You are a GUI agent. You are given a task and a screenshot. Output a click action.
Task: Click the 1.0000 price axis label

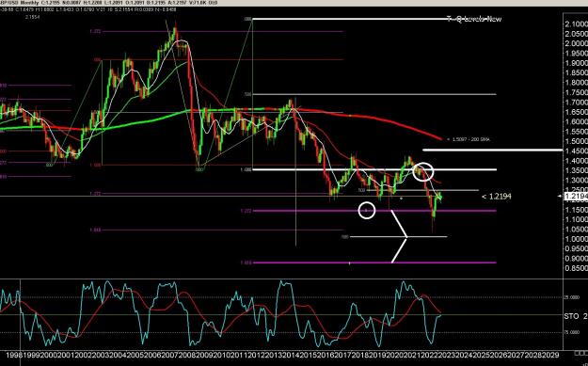click(576, 239)
